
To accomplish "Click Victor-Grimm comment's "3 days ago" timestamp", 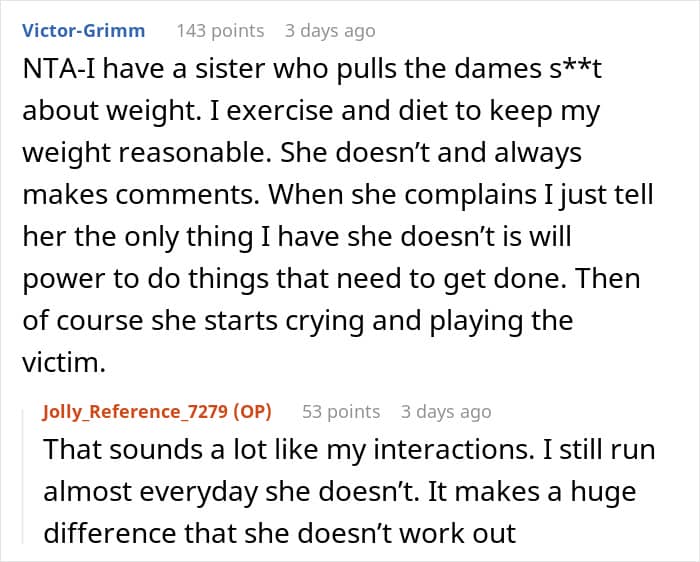I will 330,30.
